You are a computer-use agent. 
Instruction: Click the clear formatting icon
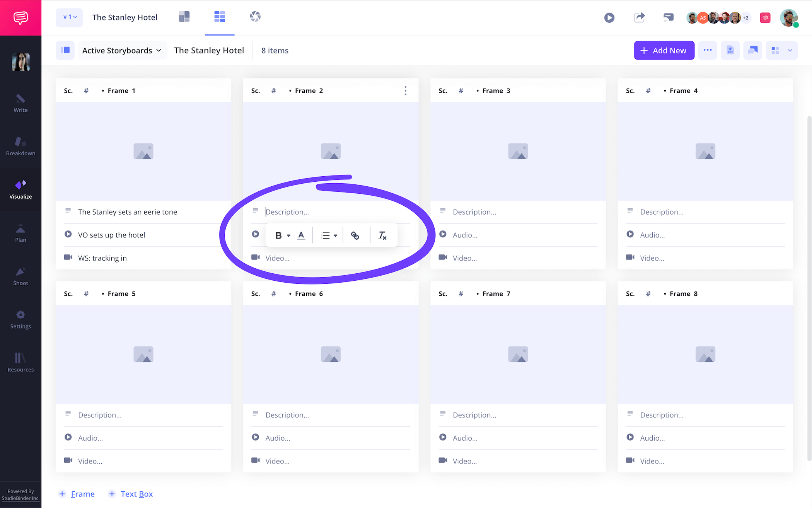click(x=382, y=235)
